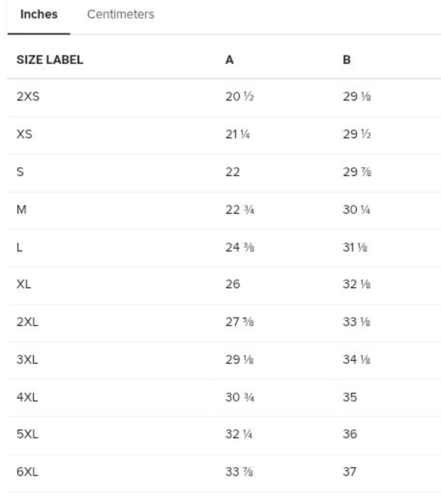Select the XS size row label
This screenshot has width=441, height=504.
pyautogui.click(x=24, y=134)
